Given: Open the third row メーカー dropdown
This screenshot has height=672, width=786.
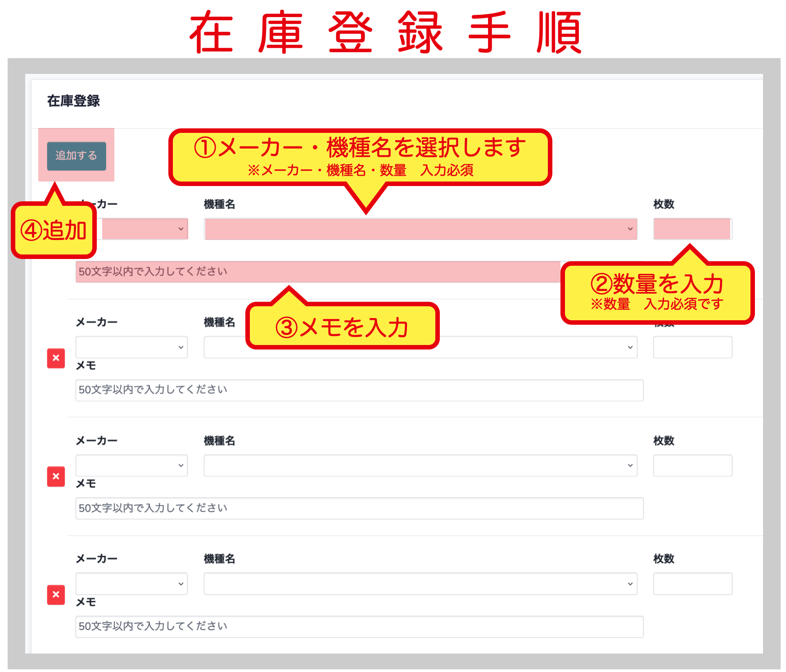Looking at the screenshot, I should [x=131, y=465].
